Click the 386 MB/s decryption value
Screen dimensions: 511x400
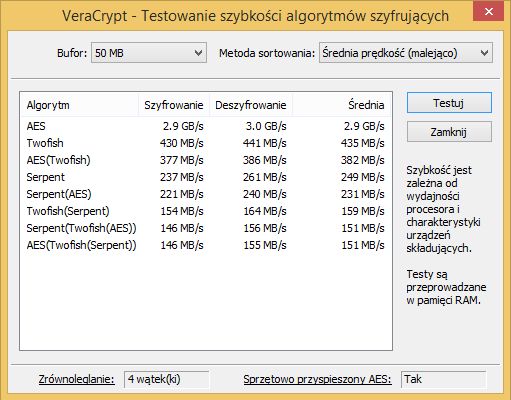(x=264, y=160)
